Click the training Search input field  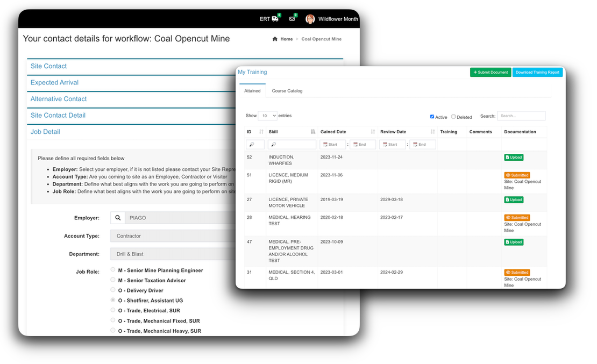pyautogui.click(x=521, y=116)
